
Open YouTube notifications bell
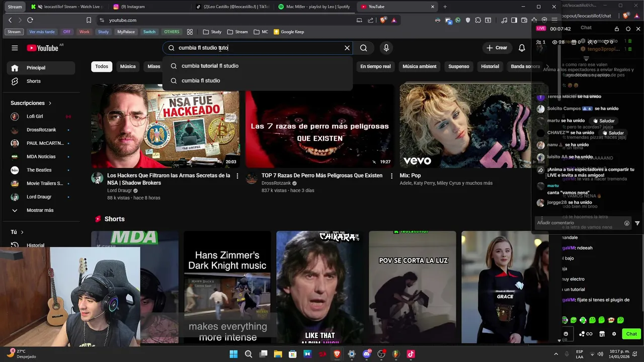(522, 48)
